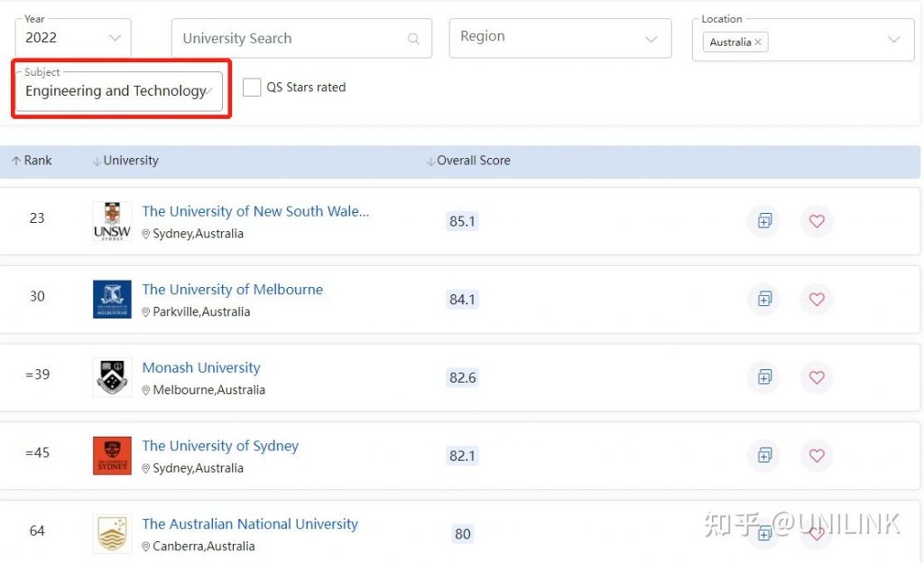Open the Monash University crest logo

coord(112,377)
